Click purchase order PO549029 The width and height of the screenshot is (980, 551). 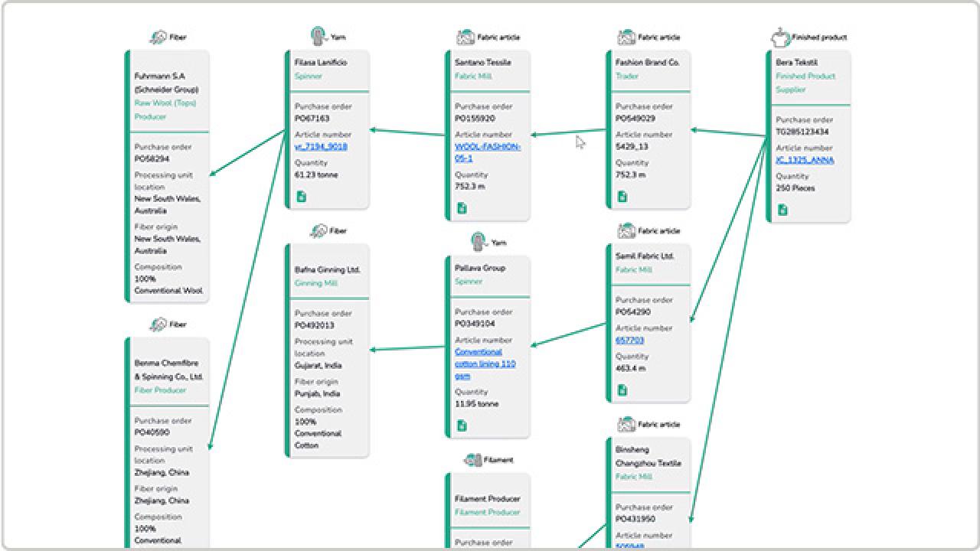tap(635, 119)
